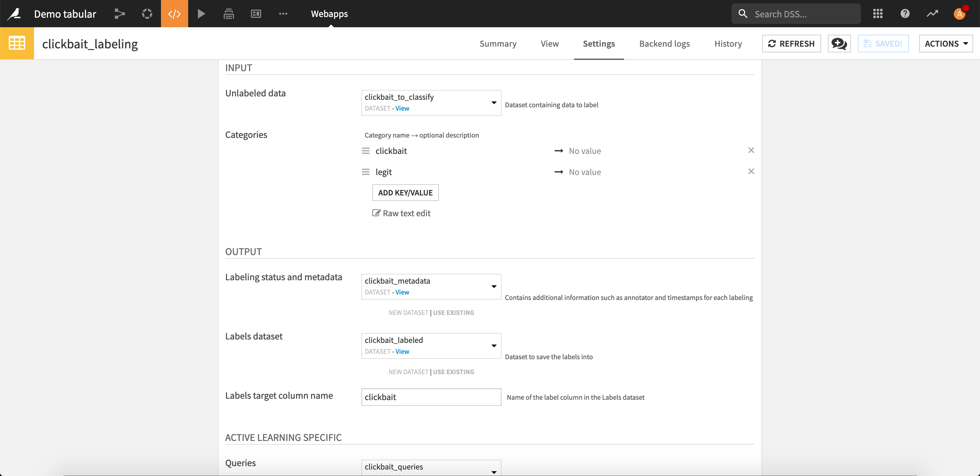Click the Demo tabular project name
The width and height of the screenshot is (980, 476).
(x=65, y=14)
